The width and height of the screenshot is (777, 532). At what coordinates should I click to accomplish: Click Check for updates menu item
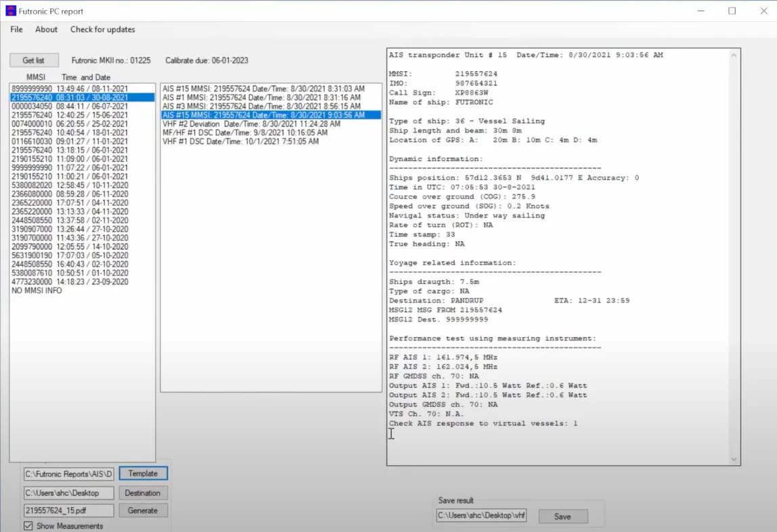[102, 30]
